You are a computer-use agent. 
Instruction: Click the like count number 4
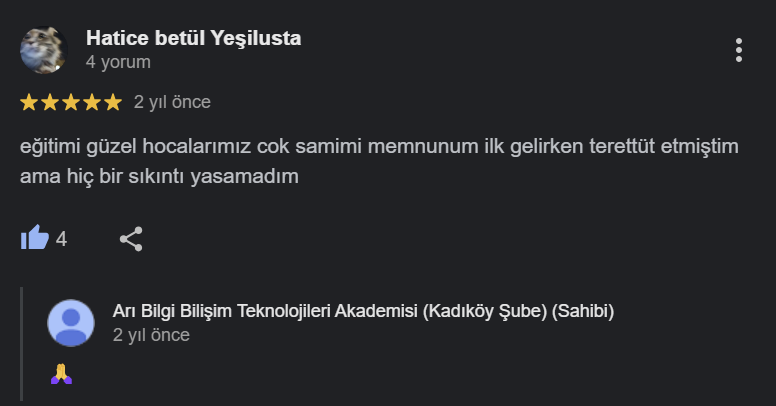click(x=61, y=239)
